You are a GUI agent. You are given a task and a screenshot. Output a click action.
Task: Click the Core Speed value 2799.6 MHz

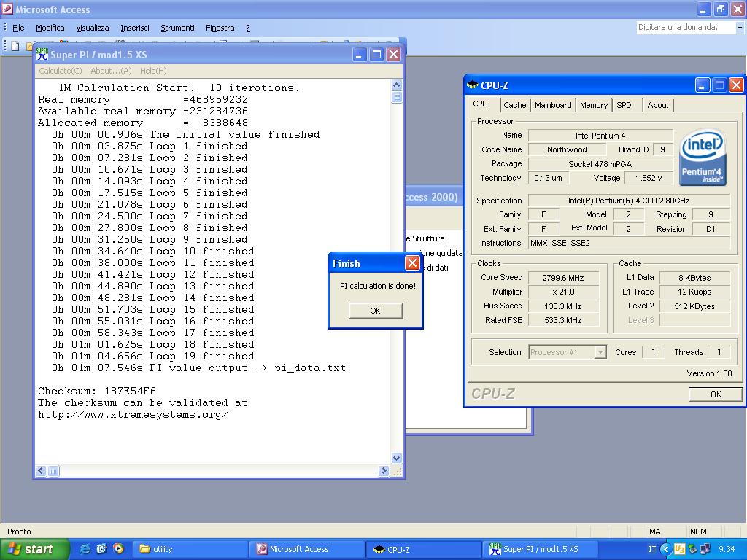click(x=563, y=278)
